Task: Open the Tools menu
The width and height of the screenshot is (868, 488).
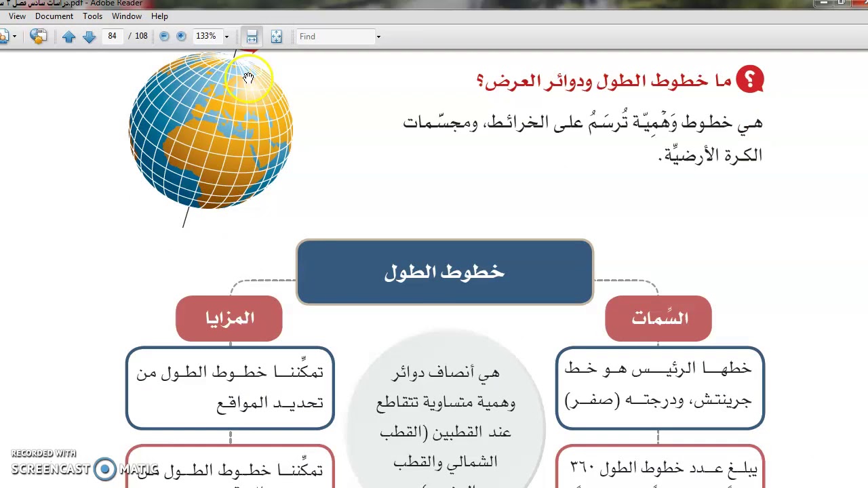Action: point(92,16)
